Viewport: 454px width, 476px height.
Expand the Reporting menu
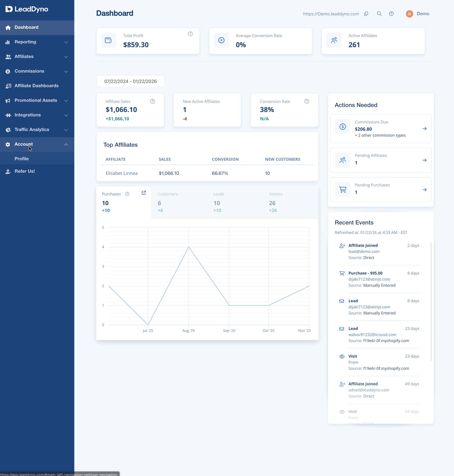(37, 42)
